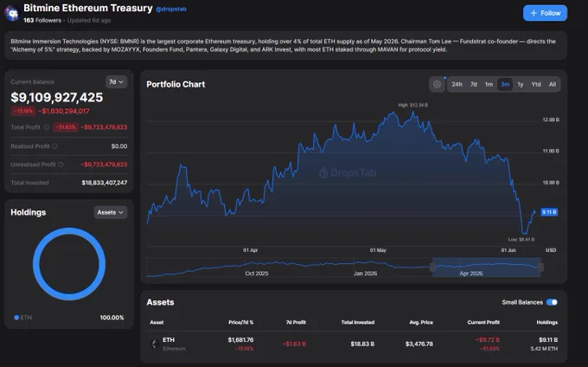Open the @dropstab profile link
Viewport: 588px width, 367px height.
click(171, 9)
